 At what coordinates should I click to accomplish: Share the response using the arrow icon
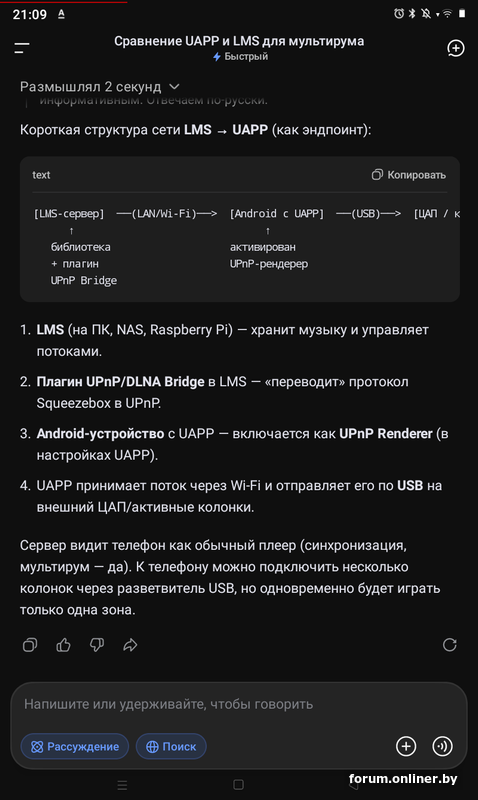130,645
